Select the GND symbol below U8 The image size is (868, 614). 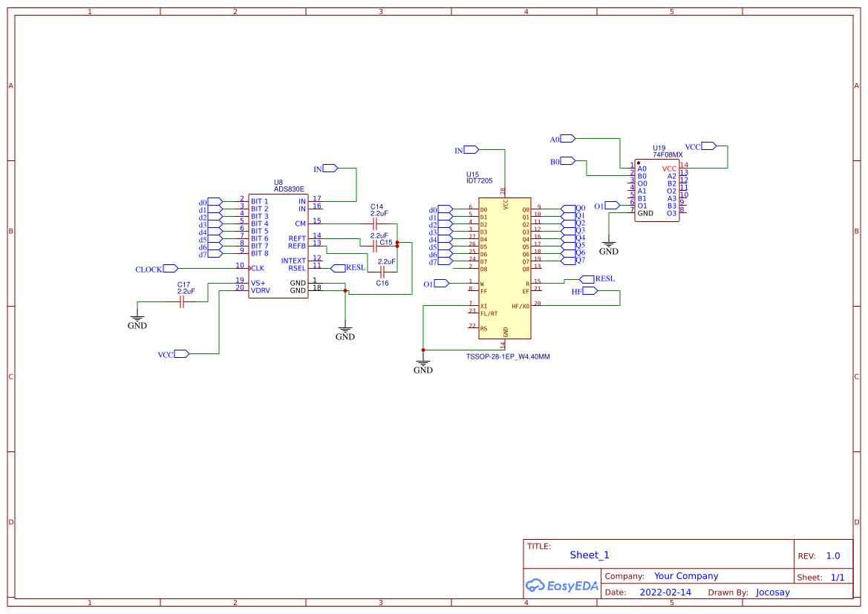345,330
